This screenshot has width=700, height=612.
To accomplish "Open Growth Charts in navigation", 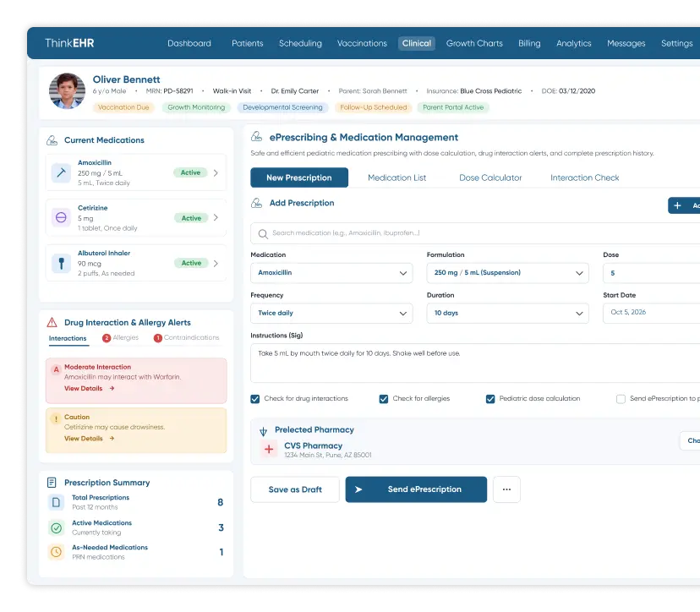I will click(x=474, y=43).
